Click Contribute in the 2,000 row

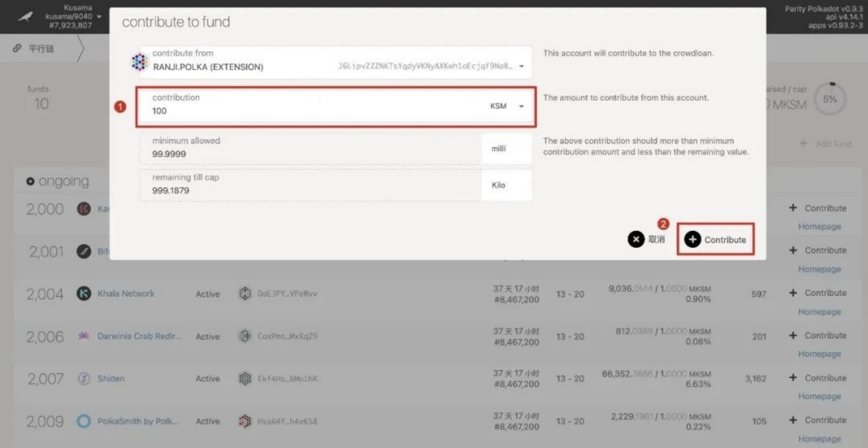(x=818, y=208)
